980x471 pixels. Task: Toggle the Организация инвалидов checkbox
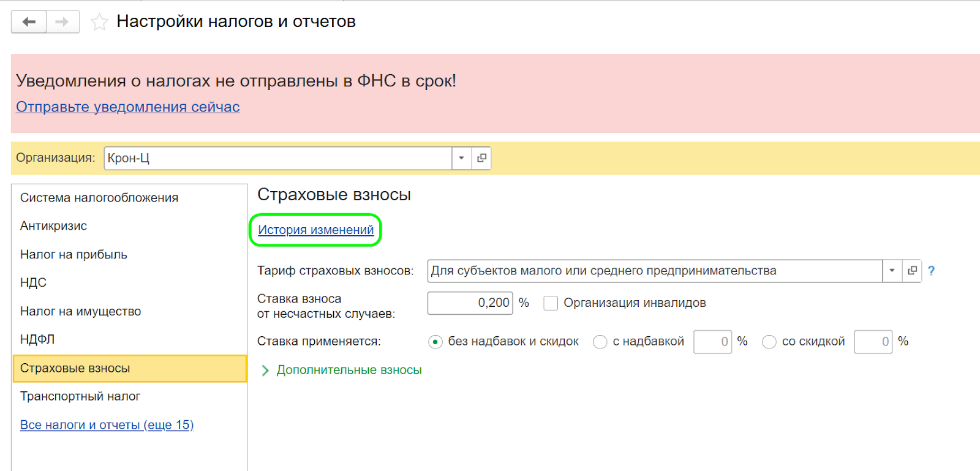pos(551,303)
